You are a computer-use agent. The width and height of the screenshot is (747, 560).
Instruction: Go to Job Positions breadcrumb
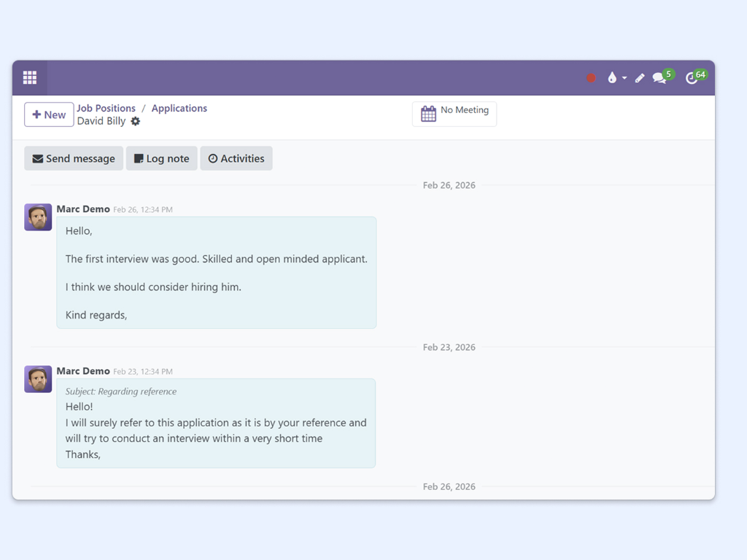click(x=107, y=108)
